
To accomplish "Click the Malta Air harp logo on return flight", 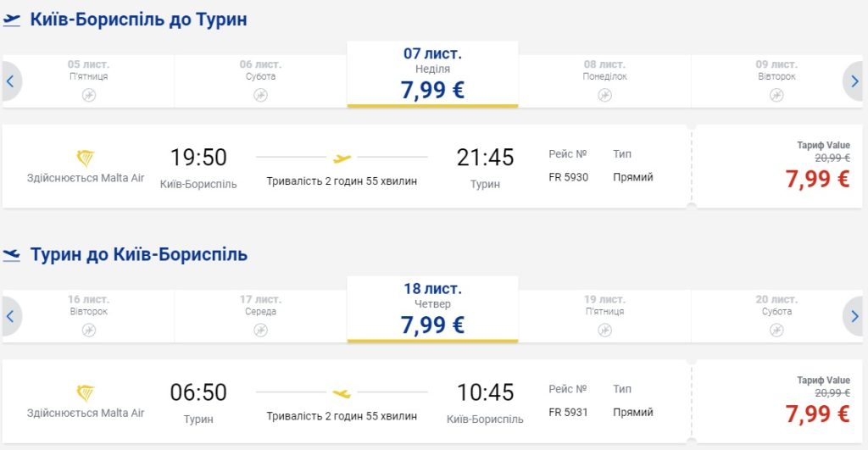I will (x=86, y=393).
